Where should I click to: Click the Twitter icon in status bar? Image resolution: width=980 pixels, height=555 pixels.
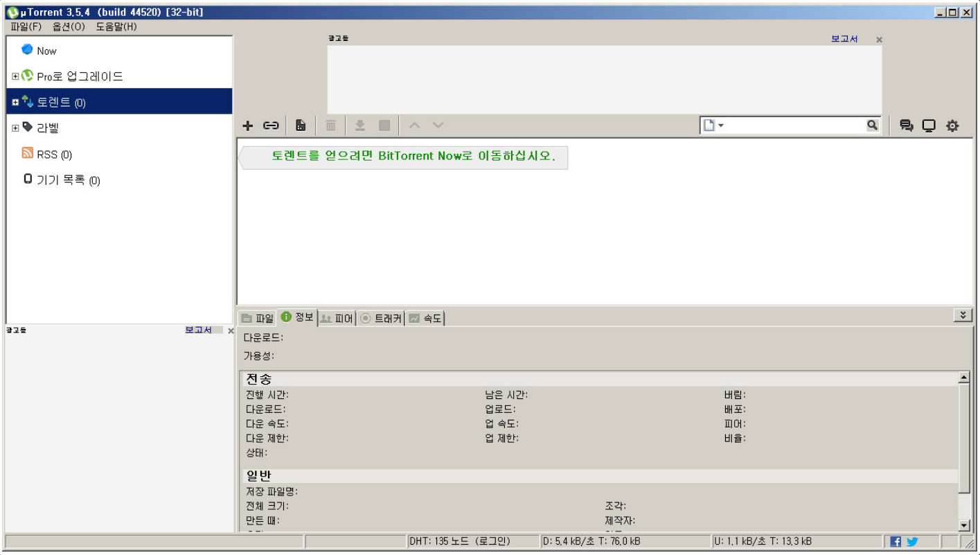912,542
